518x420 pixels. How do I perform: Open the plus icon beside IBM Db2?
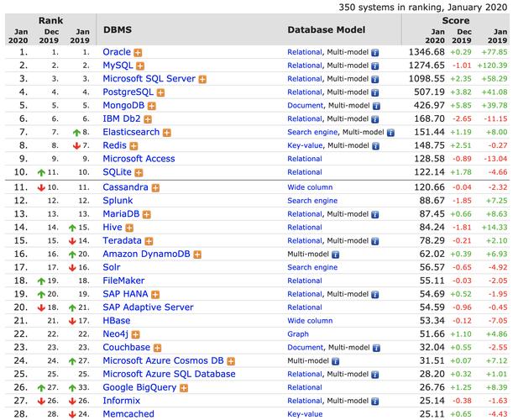(148, 119)
